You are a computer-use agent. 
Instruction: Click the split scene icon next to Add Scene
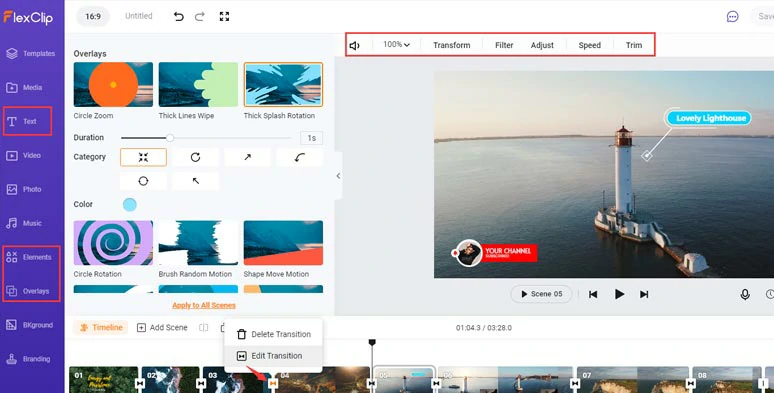tap(203, 328)
